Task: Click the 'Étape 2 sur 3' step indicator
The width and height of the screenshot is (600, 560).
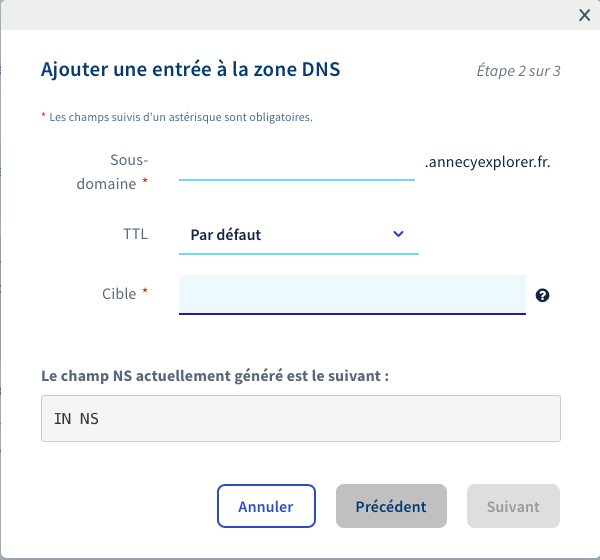Action: (x=518, y=71)
